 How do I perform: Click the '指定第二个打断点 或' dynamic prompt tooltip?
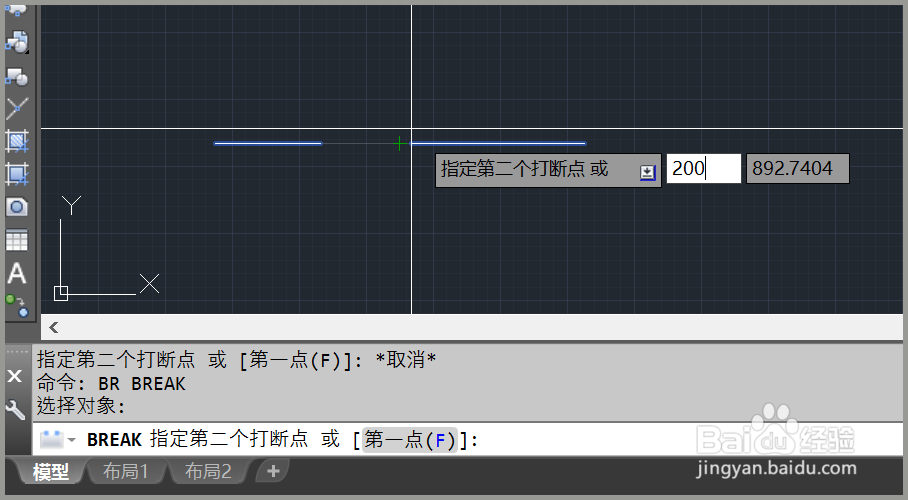click(548, 170)
